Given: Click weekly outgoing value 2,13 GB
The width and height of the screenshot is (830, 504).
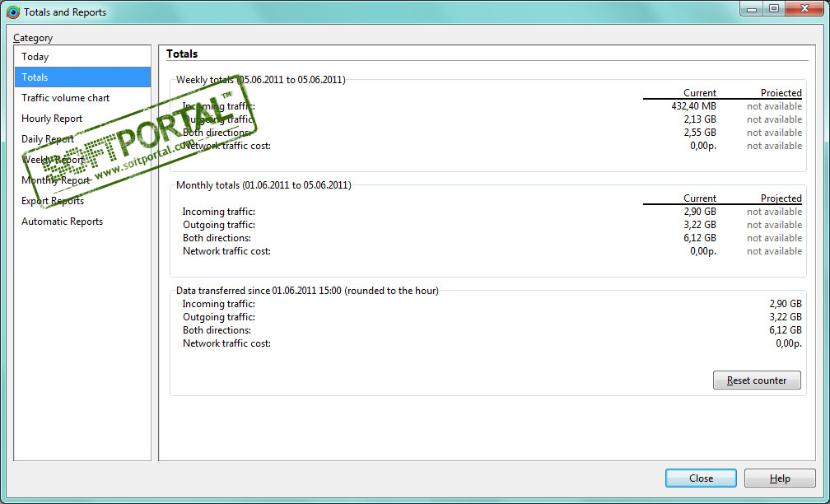Looking at the screenshot, I should pyautogui.click(x=700, y=119).
